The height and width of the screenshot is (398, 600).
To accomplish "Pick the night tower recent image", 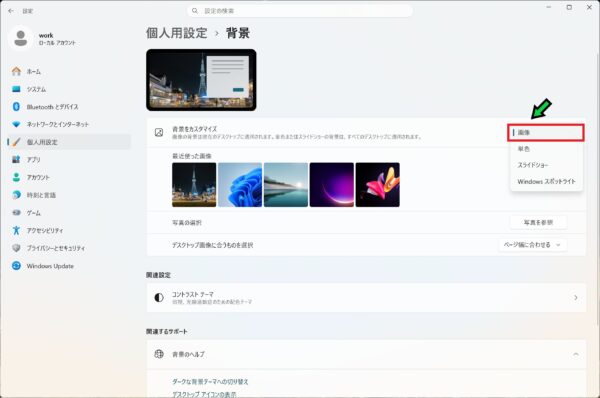I will (x=194, y=185).
